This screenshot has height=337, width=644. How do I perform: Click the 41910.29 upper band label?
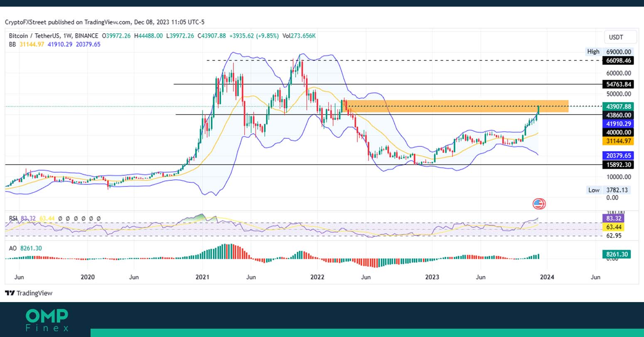point(618,124)
